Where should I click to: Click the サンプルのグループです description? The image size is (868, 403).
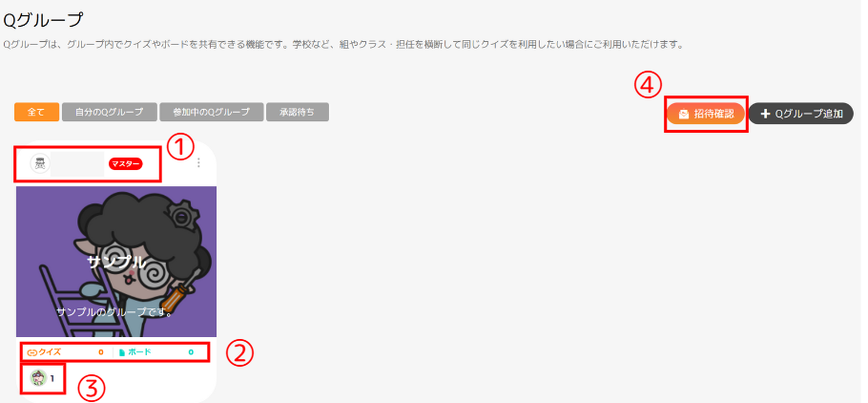point(115,312)
